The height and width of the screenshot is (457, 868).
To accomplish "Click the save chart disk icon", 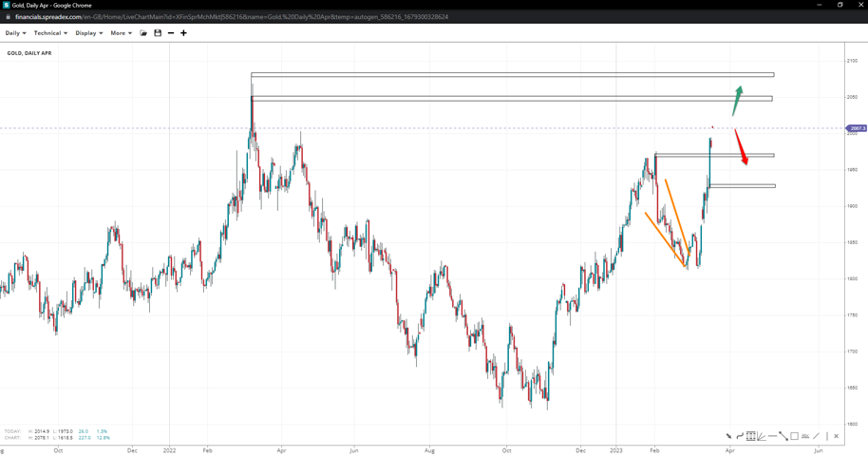I will coord(158,33).
